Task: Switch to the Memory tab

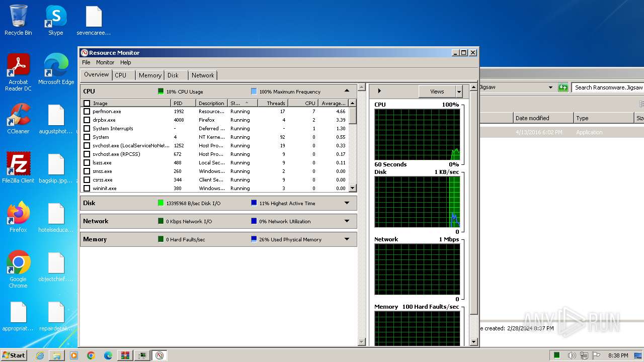Action: pyautogui.click(x=150, y=75)
